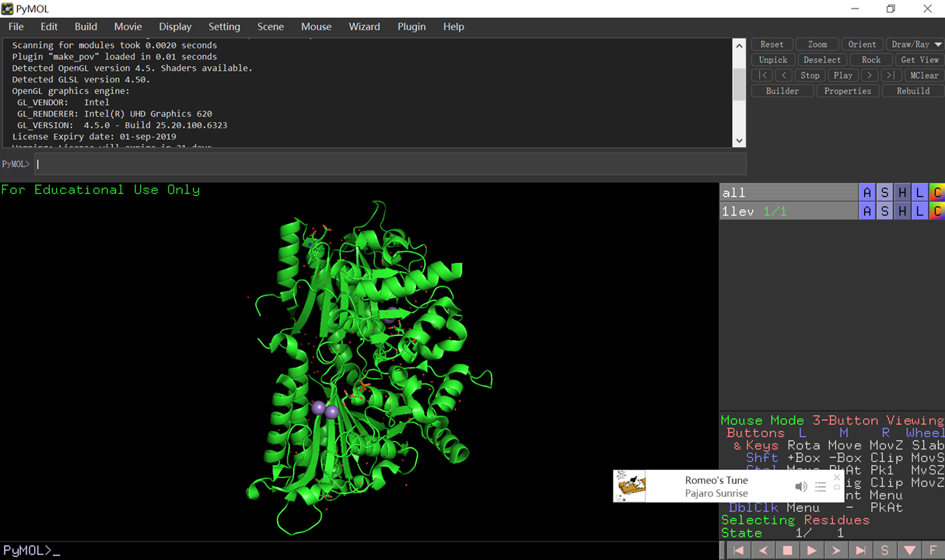Open Hide menu for 1lev object
This screenshot has height=560, width=945.
tap(902, 211)
